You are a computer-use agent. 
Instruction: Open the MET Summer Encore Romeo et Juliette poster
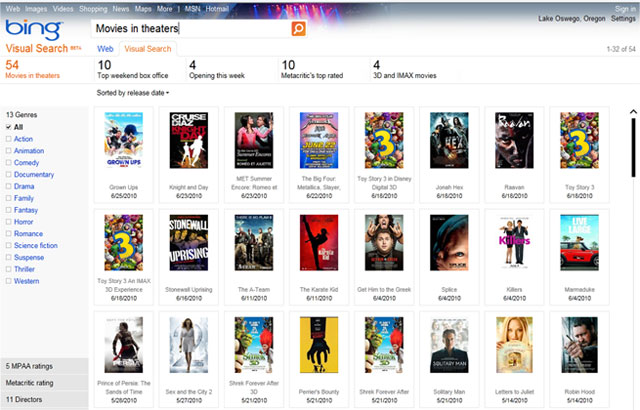click(254, 140)
